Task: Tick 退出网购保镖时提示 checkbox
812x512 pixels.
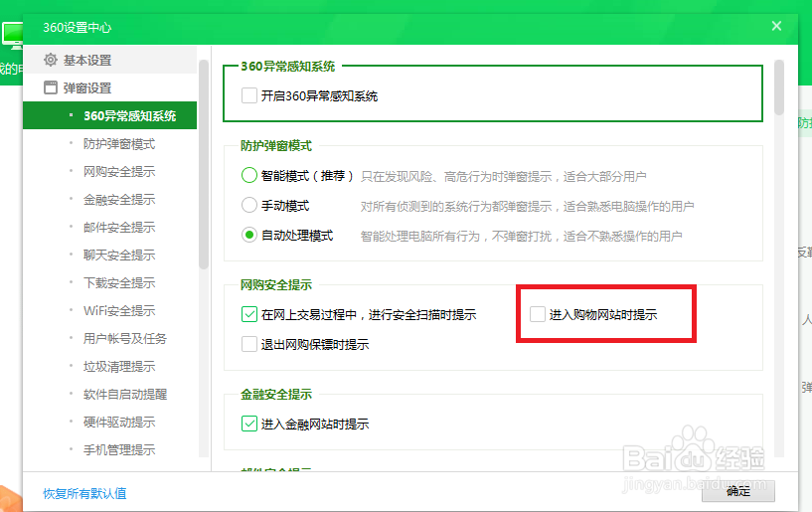Action: pos(249,344)
